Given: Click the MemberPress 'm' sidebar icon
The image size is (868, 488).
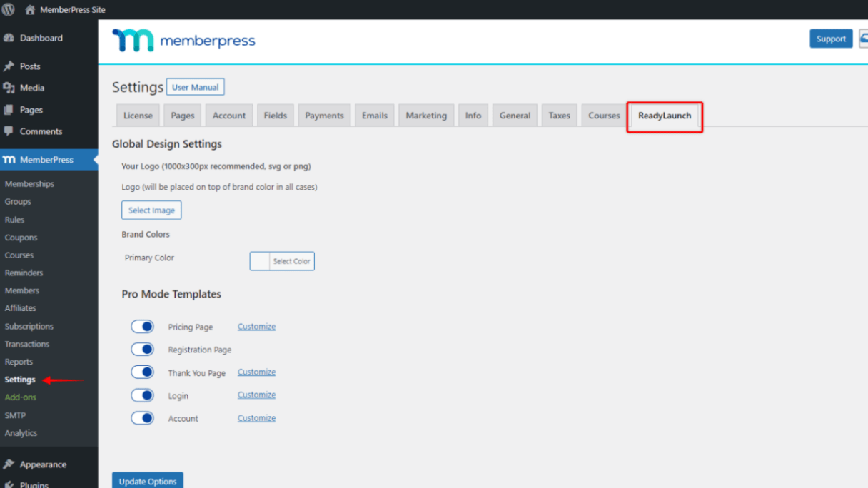Looking at the screenshot, I should pyautogui.click(x=9, y=160).
